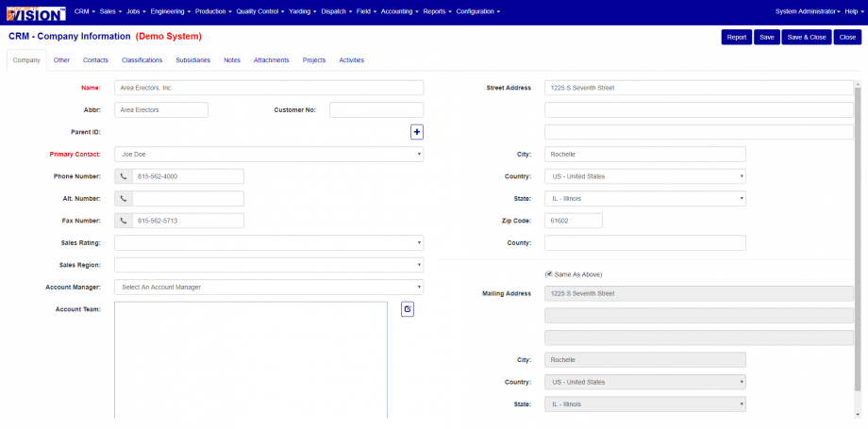Open the mailing Country dropdown
Image resolution: width=868 pixels, height=429 pixels.
(x=645, y=383)
